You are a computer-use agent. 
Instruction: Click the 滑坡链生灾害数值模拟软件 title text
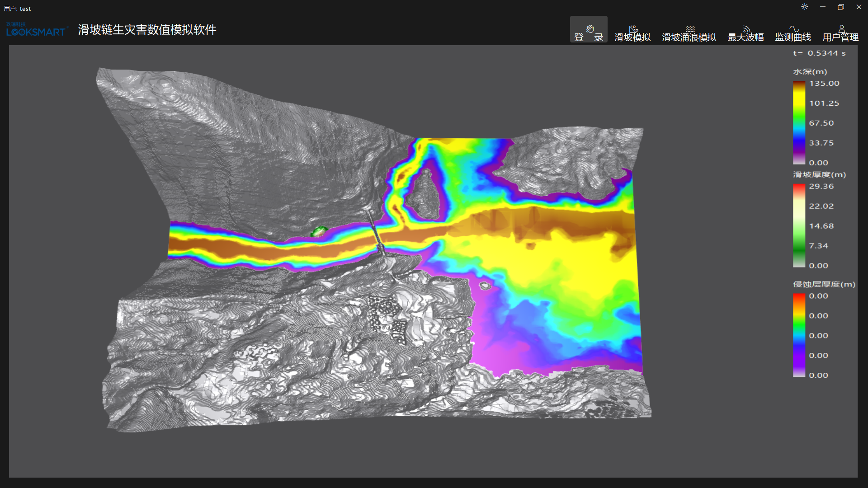click(x=147, y=30)
